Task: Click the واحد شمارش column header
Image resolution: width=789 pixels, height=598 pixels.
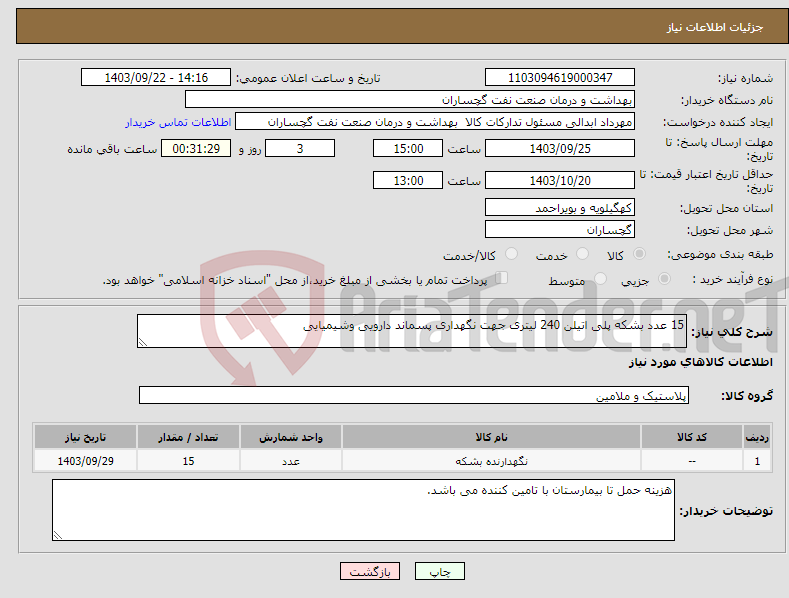Action: (291, 437)
